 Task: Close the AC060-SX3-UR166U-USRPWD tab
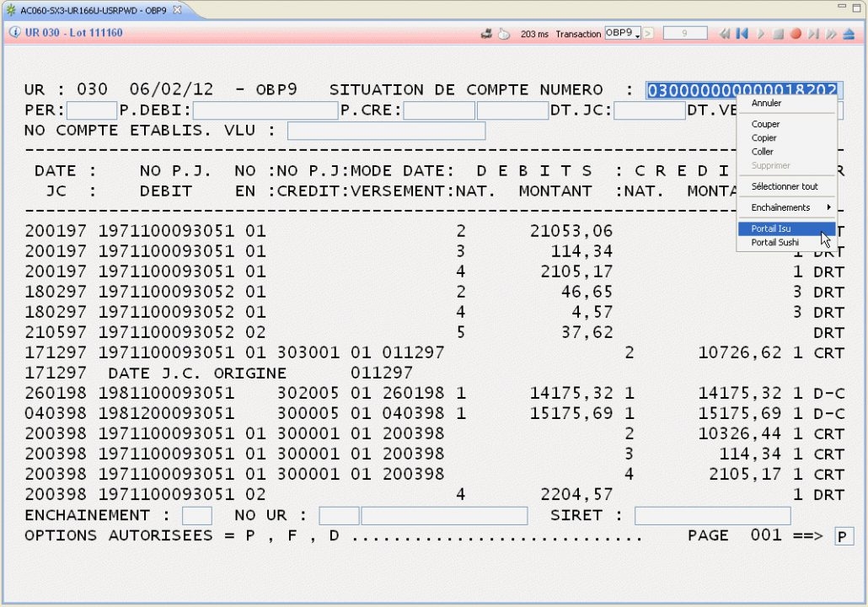tap(177, 9)
